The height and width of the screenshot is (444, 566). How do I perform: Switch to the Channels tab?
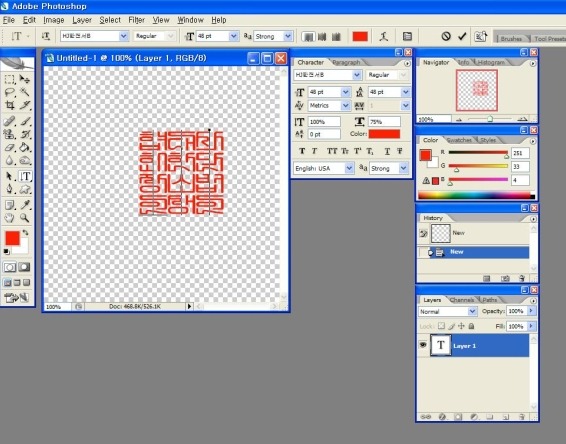pyautogui.click(x=462, y=300)
